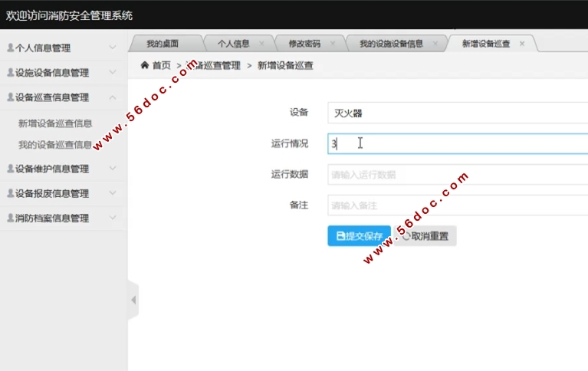Expand 个人信息管理 chevron

(113, 48)
